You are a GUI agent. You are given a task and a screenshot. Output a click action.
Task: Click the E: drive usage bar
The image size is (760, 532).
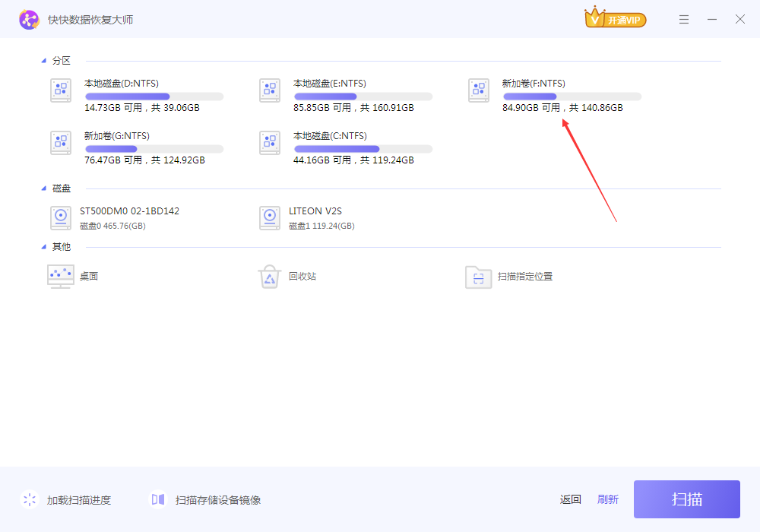tap(363, 97)
